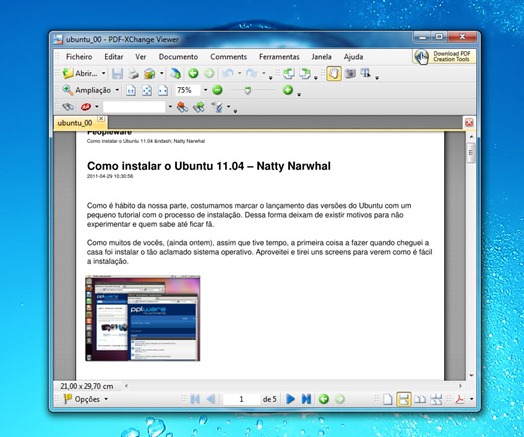Viewport: 524px width, 437px height.
Task: Open the Ferramentas menu
Action: coord(279,57)
